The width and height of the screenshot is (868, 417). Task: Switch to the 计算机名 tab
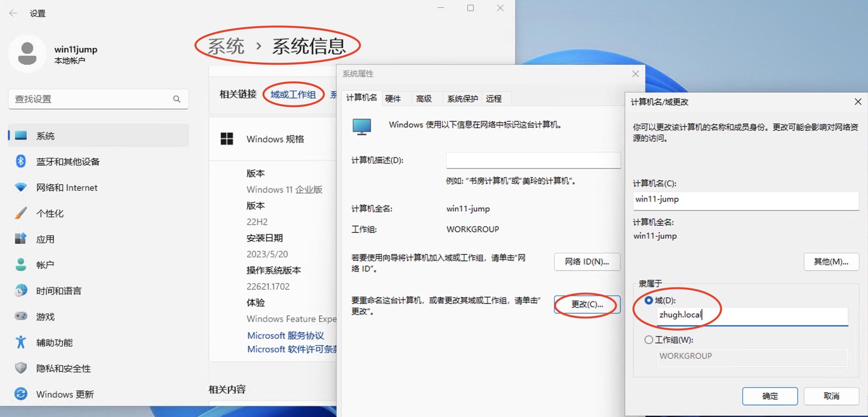(362, 98)
